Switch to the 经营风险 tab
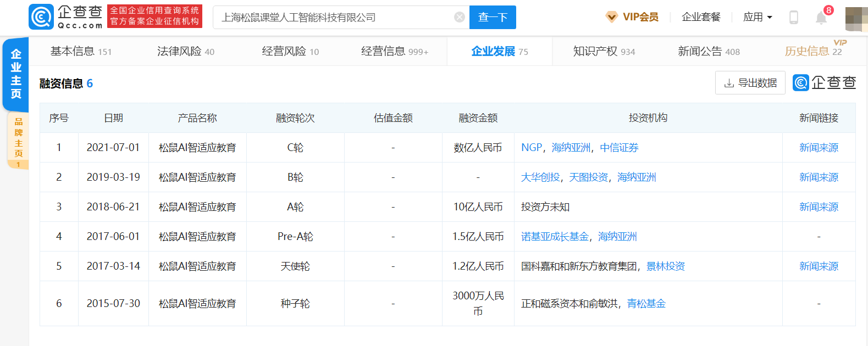The width and height of the screenshot is (868, 346). tap(290, 51)
